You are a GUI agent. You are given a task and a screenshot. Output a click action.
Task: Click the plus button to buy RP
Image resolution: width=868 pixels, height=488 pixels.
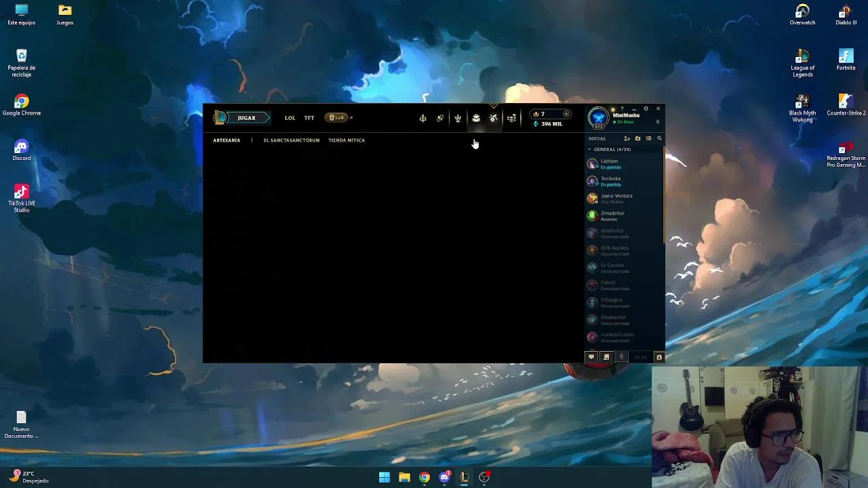pyautogui.click(x=566, y=114)
